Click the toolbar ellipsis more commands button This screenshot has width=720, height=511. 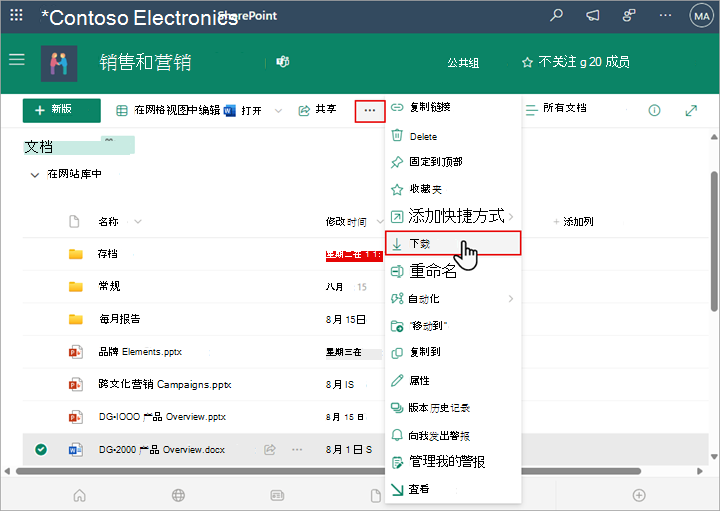click(370, 111)
